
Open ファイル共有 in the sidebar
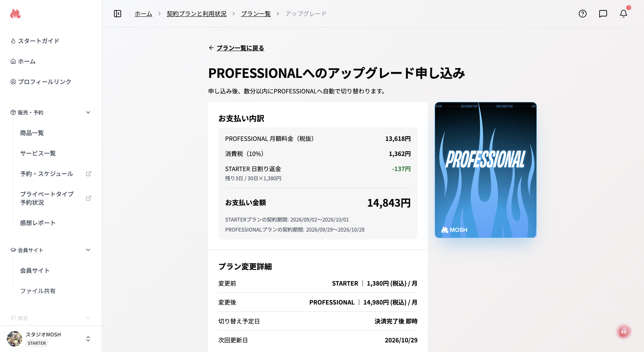tap(38, 291)
